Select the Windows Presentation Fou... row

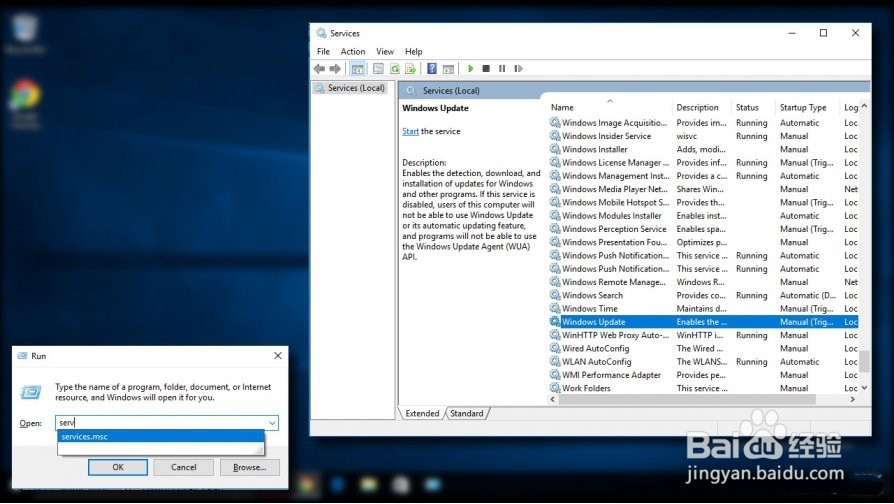703,242
